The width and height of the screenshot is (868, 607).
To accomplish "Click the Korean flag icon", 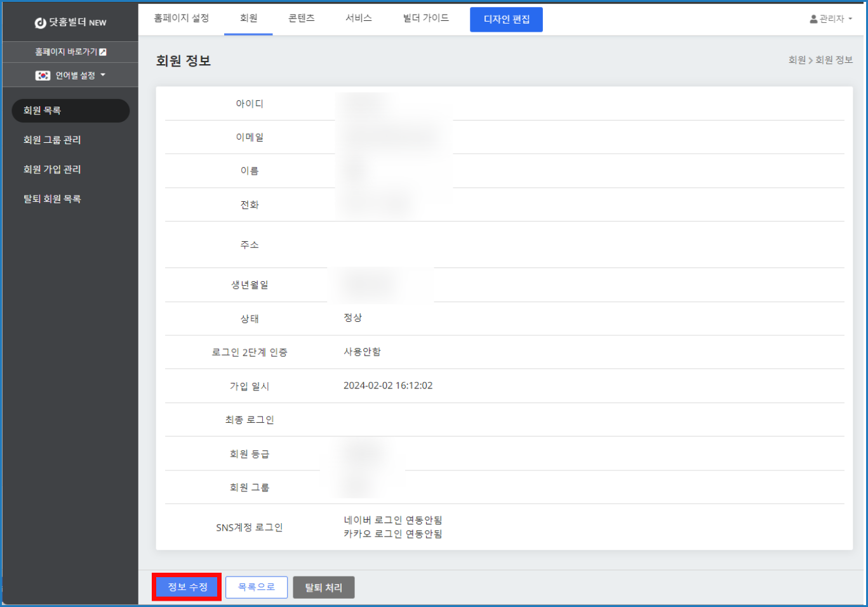I will point(43,76).
